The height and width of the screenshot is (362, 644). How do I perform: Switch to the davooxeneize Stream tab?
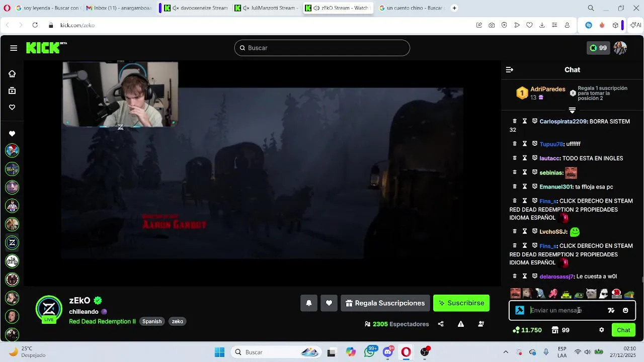tap(196, 8)
